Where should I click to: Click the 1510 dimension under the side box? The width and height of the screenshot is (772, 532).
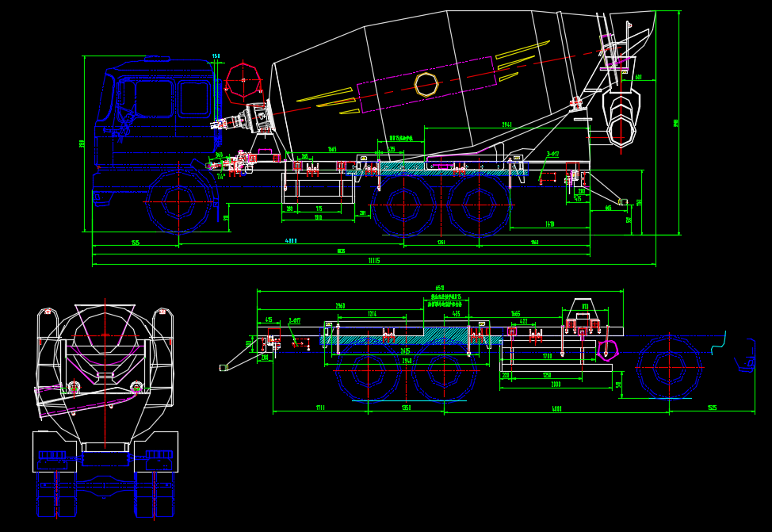coord(318,217)
